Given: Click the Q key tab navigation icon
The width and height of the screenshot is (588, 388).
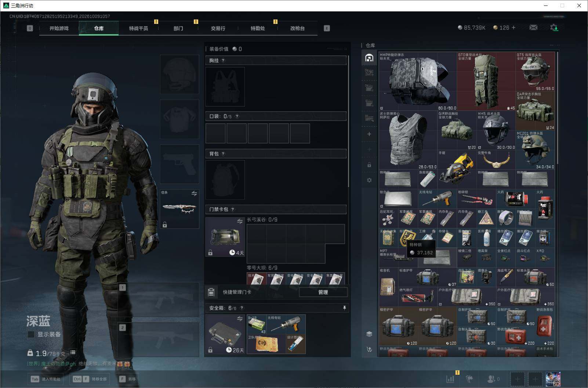Looking at the screenshot, I should 30,28.
